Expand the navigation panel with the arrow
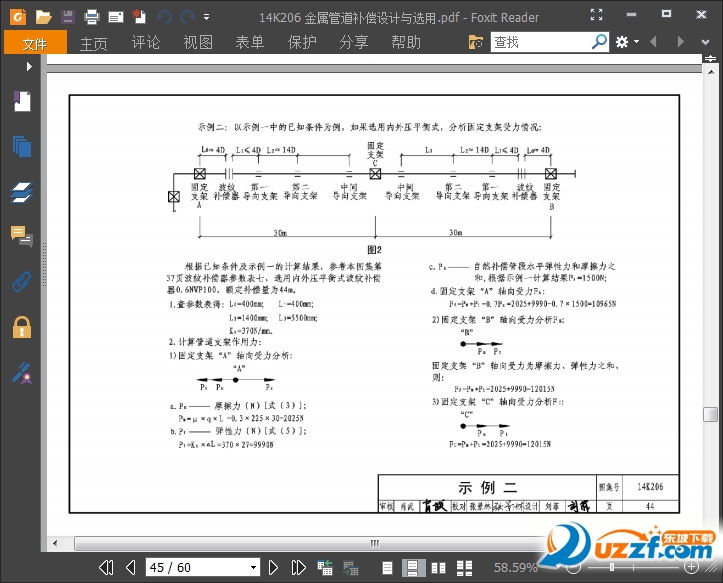Image resolution: width=723 pixels, height=583 pixels. point(29,66)
